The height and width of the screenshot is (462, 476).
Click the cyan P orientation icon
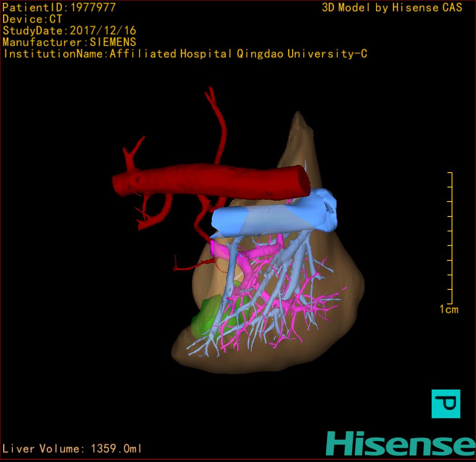[x=446, y=404]
